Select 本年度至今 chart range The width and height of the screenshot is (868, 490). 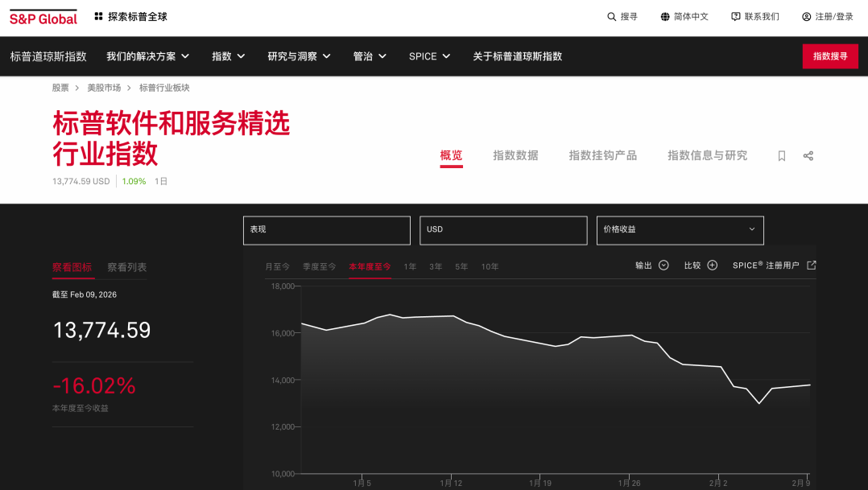tap(370, 266)
